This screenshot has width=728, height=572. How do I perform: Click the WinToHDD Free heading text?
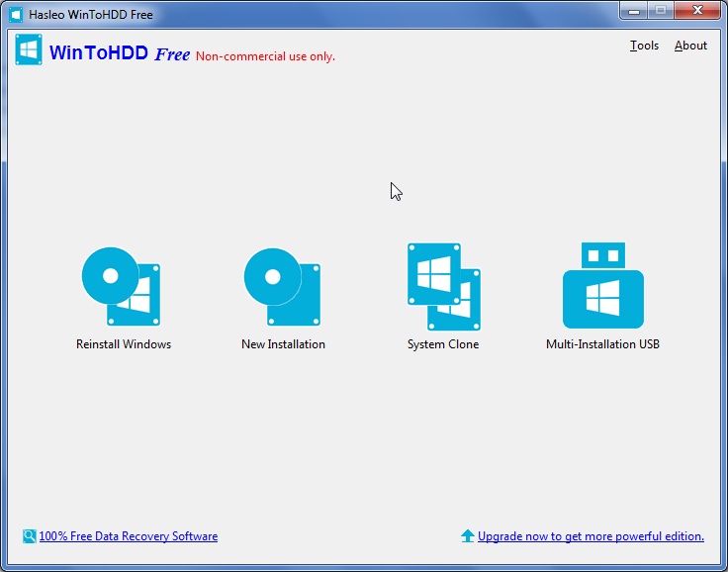pyautogui.click(x=120, y=53)
